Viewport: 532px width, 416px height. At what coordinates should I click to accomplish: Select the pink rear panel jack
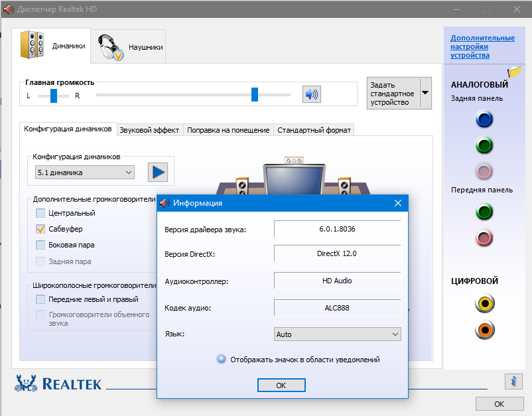(x=484, y=171)
